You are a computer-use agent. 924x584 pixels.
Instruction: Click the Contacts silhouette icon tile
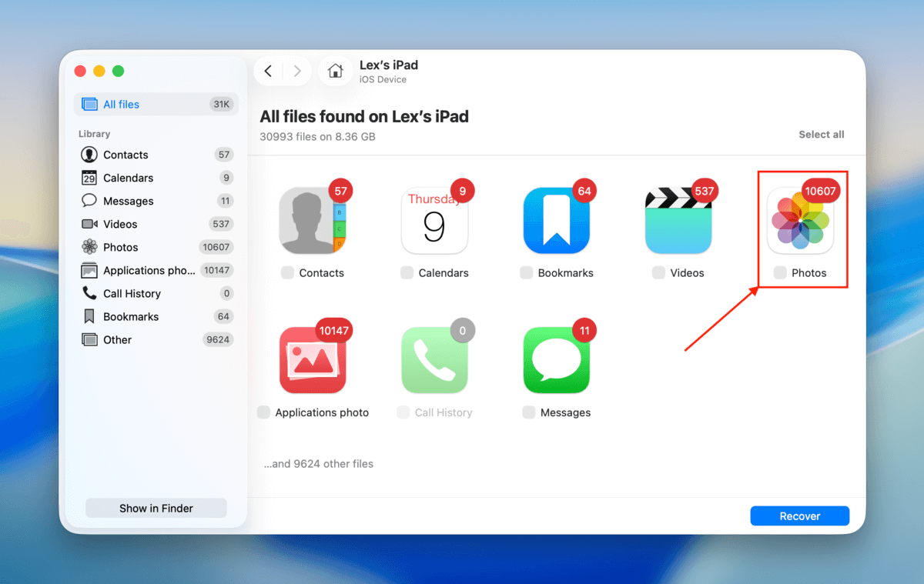pyautogui.click(x=312, y=219)
